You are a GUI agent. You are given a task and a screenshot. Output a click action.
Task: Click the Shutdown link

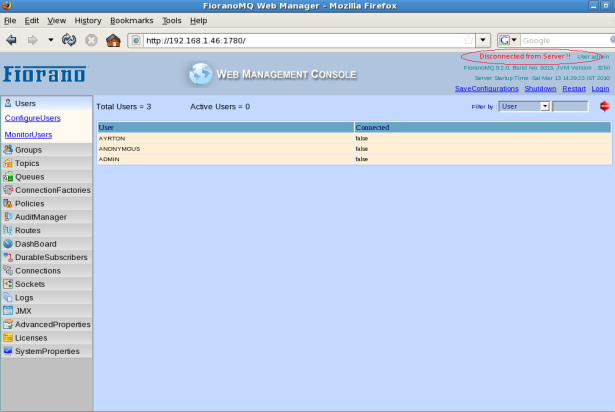(540, 89)
